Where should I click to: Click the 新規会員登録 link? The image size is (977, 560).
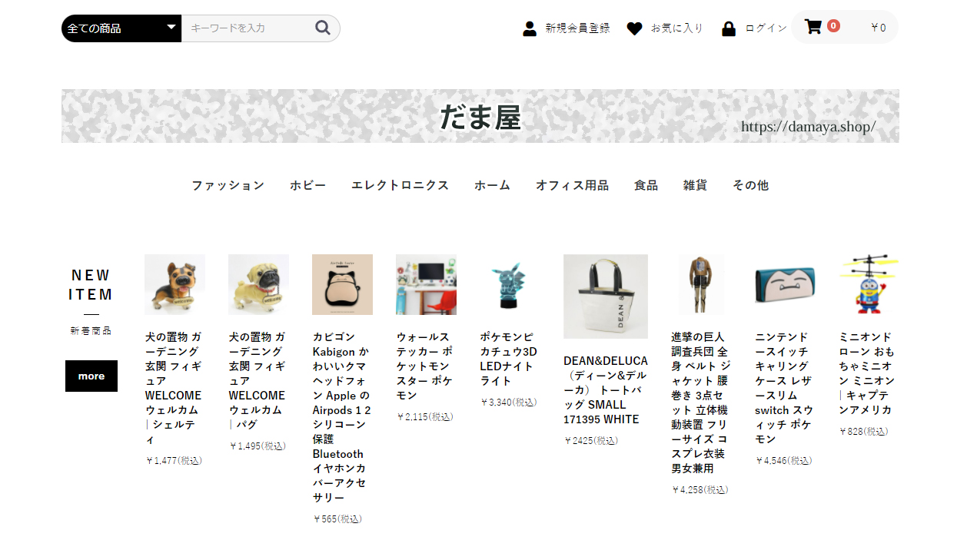pyautogui.click(x=577, y=28)
